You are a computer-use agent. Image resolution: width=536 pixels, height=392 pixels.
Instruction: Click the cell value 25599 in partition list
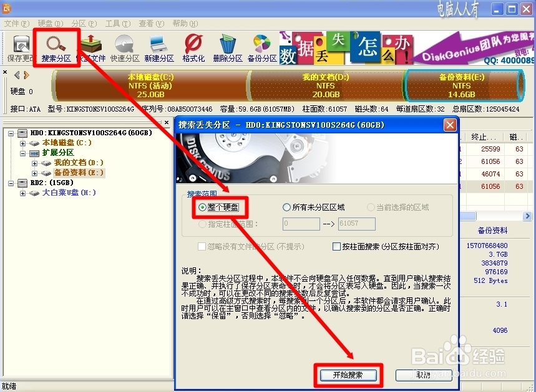point(490,149)
